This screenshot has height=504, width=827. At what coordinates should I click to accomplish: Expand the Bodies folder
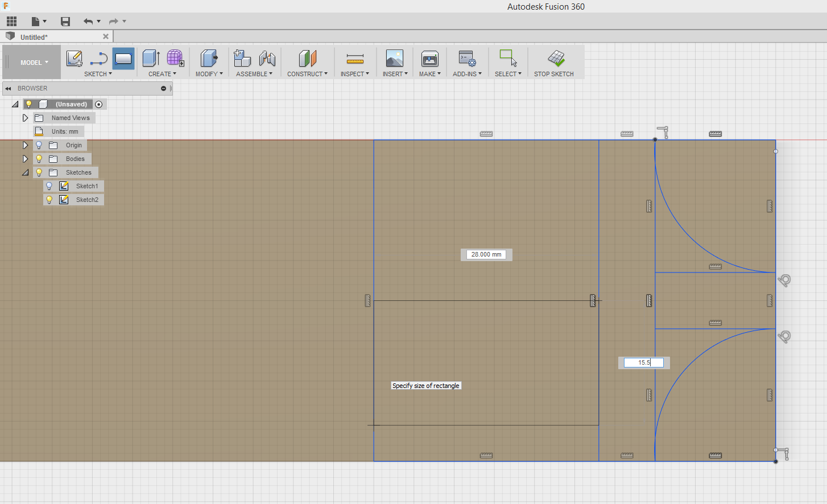(25, 159)
